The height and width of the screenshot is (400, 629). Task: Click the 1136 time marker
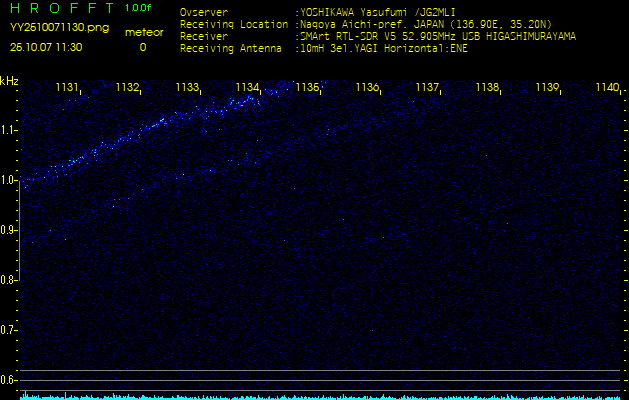(x=367, y=87)
